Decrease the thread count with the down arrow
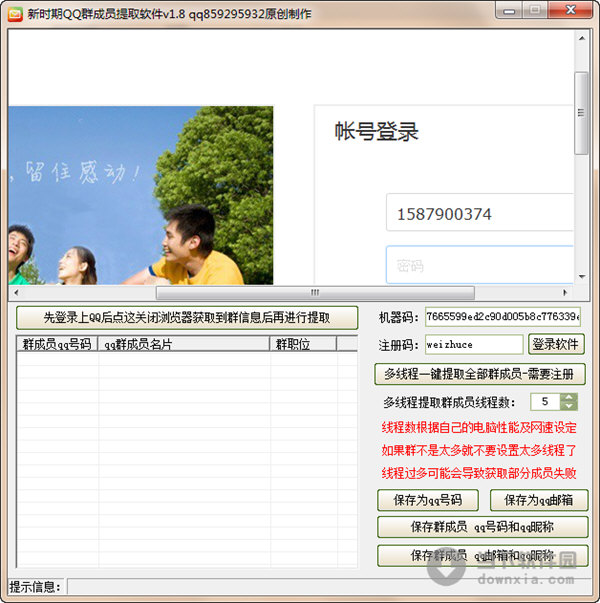The image size is (600, 603). [569, 406]
